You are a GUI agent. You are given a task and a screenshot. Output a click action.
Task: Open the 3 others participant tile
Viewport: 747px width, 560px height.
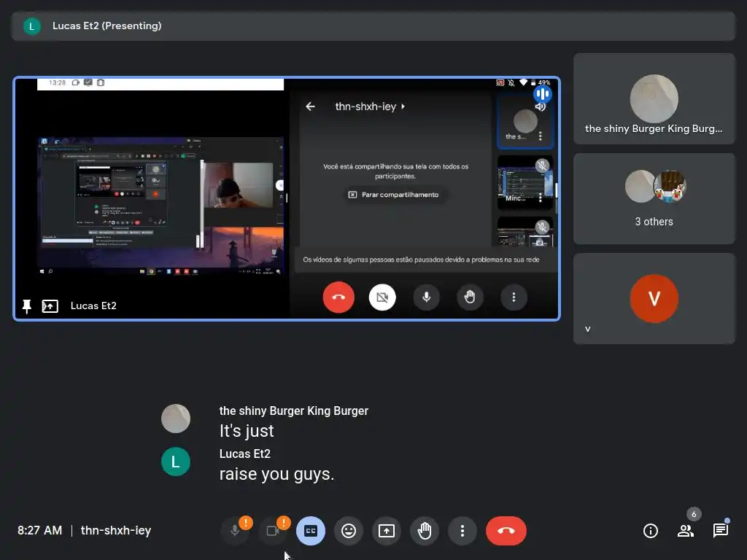coord(654,199)
